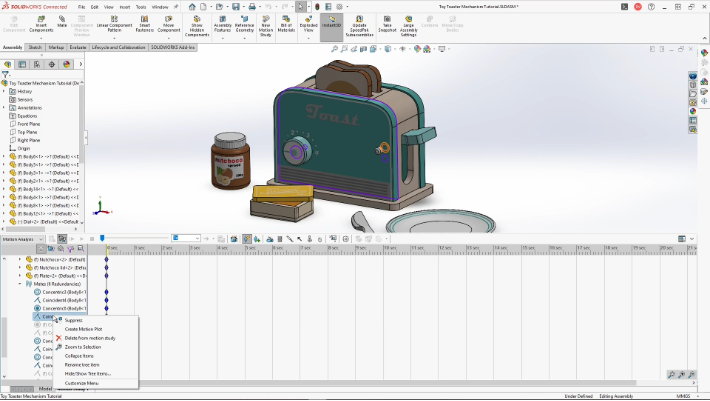Choose Delete from motion study

tap(90, 338)
